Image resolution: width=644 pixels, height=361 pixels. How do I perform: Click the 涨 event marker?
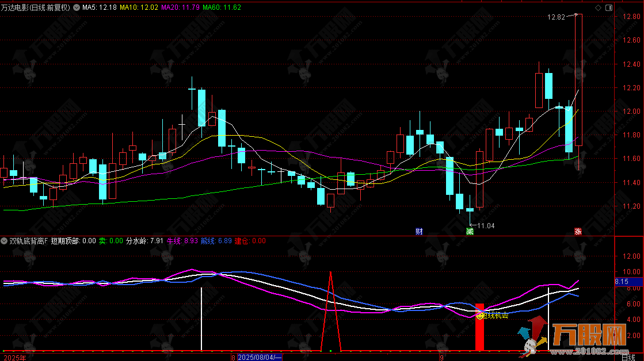(578, 231)
